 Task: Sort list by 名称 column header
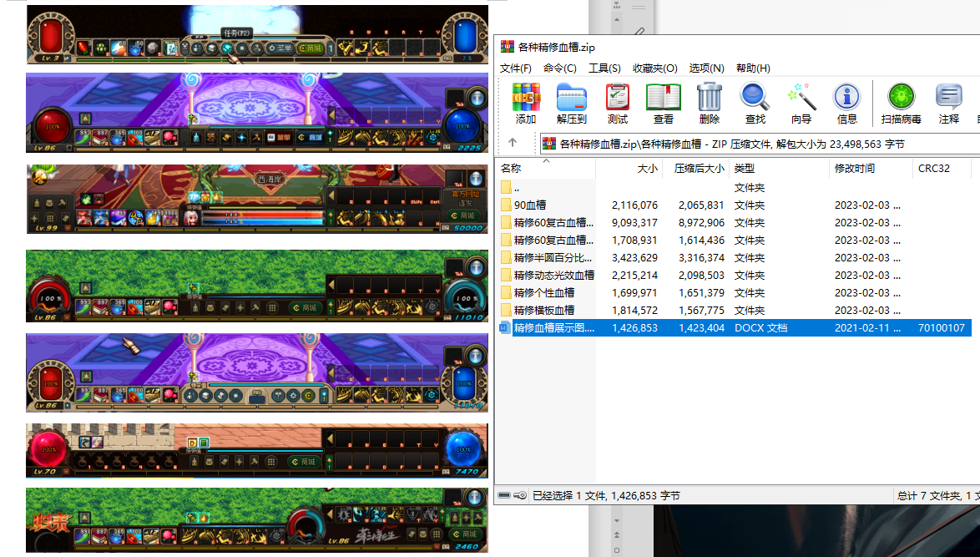(x=511, y=169)
